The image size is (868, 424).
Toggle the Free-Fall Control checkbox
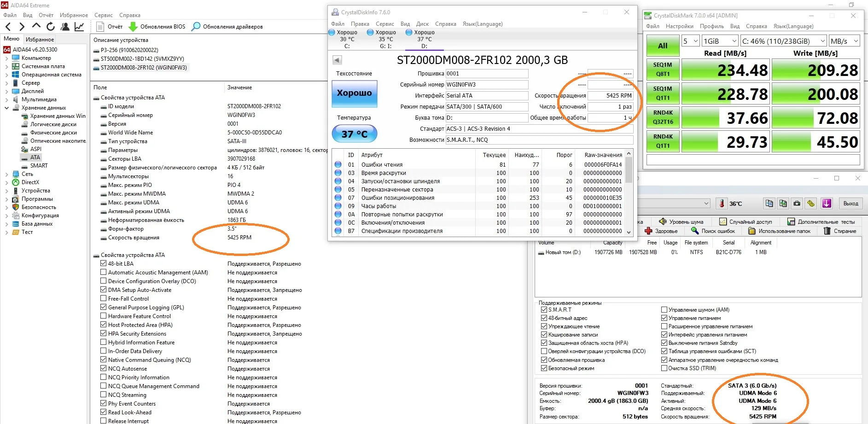pyautogui.click(x=104, y=299)
